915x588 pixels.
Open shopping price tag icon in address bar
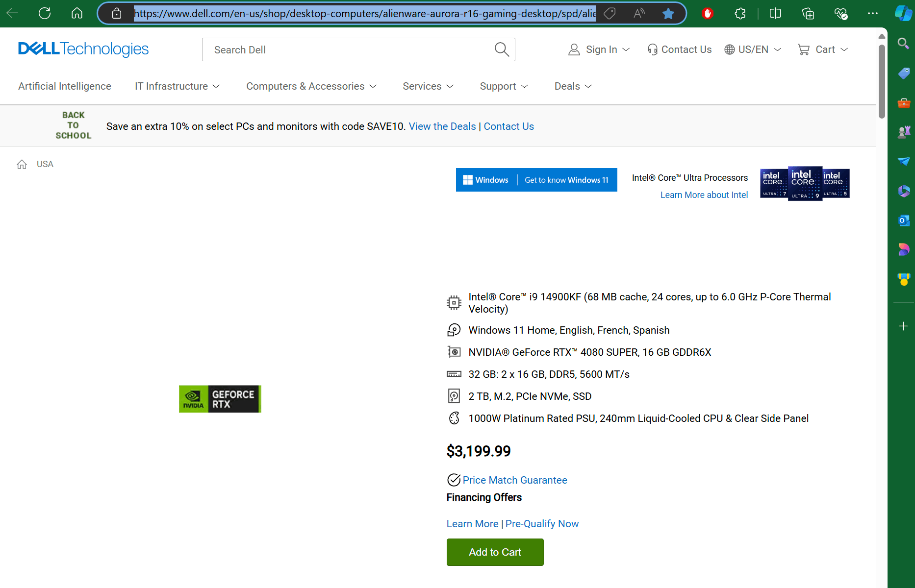tap(610, 13)
